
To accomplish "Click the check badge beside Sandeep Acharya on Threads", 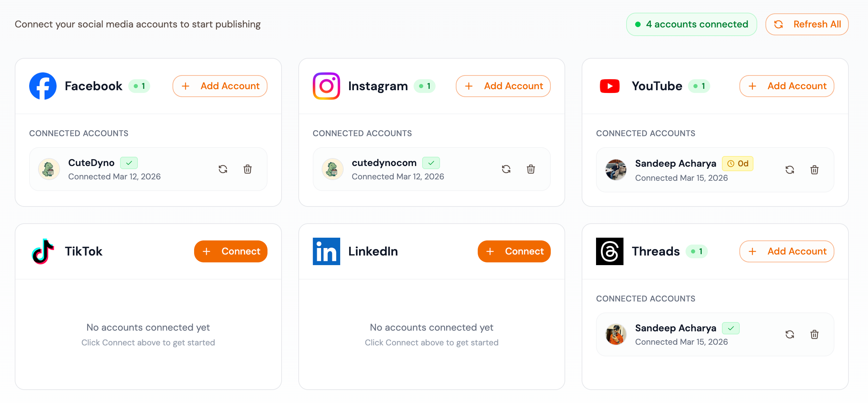I will click(731, 328).
